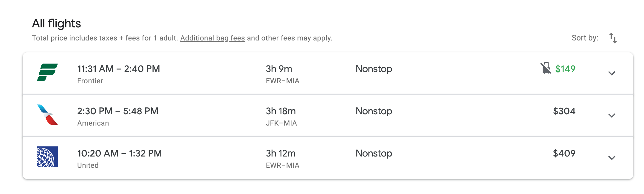The height and width of the screenshot is (194, 644).
Task: Click the 10:20 AM – 1:32 PM flight
Action: pos(119,153)
